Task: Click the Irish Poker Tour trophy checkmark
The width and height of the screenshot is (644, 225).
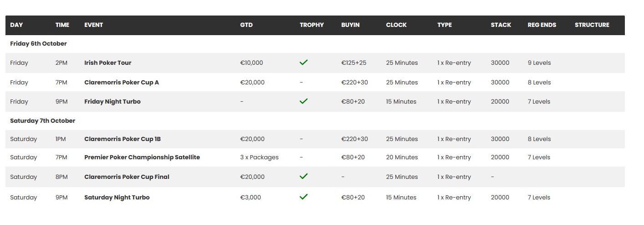Action: click(304, 63)
